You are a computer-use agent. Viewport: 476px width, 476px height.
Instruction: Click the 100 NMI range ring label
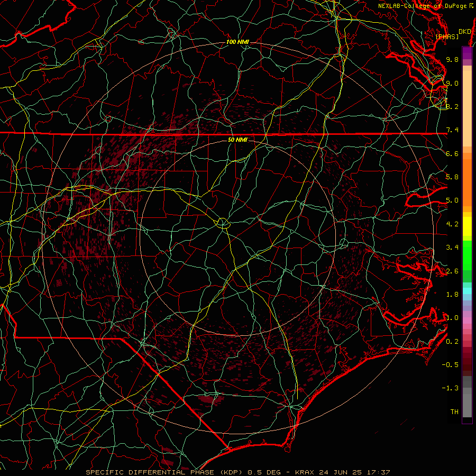237,42
